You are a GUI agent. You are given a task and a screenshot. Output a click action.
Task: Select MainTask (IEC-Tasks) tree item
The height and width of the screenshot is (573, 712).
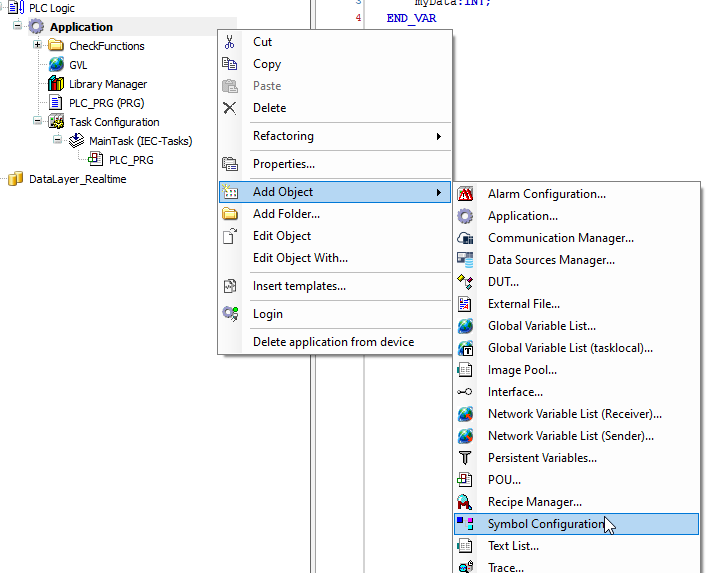[141, 141]
